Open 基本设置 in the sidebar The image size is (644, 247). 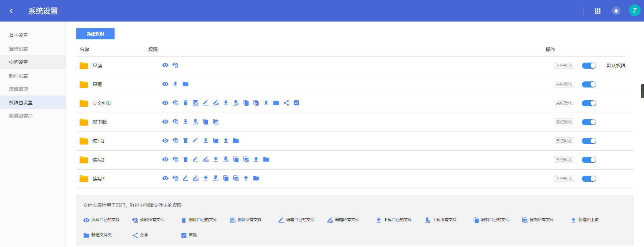point(18,35)
